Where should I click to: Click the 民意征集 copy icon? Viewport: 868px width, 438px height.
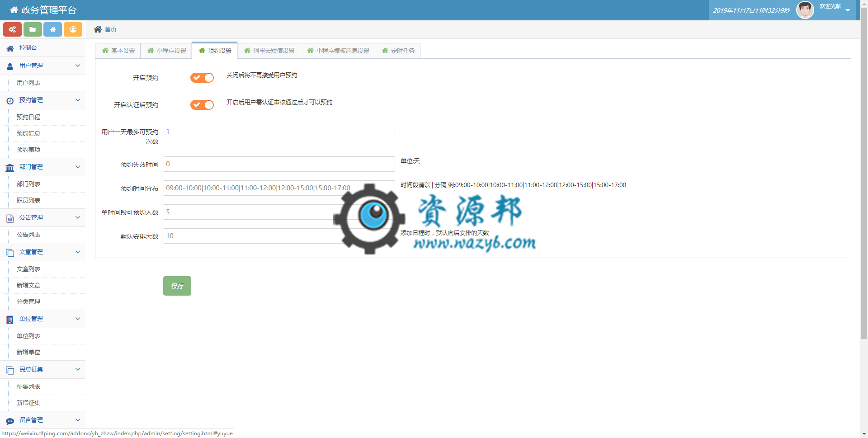coord(10,370)
